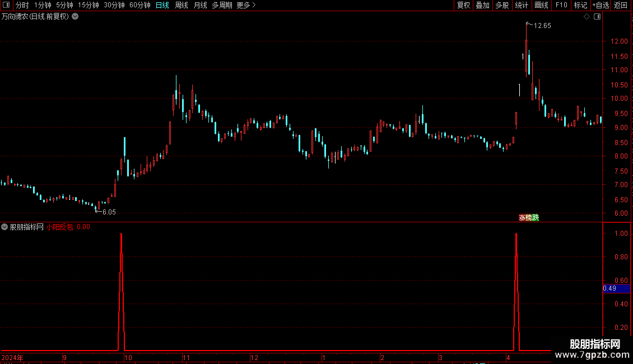Expand the 股朋指标网 indicator dropdown

click(x=4, y=227)
